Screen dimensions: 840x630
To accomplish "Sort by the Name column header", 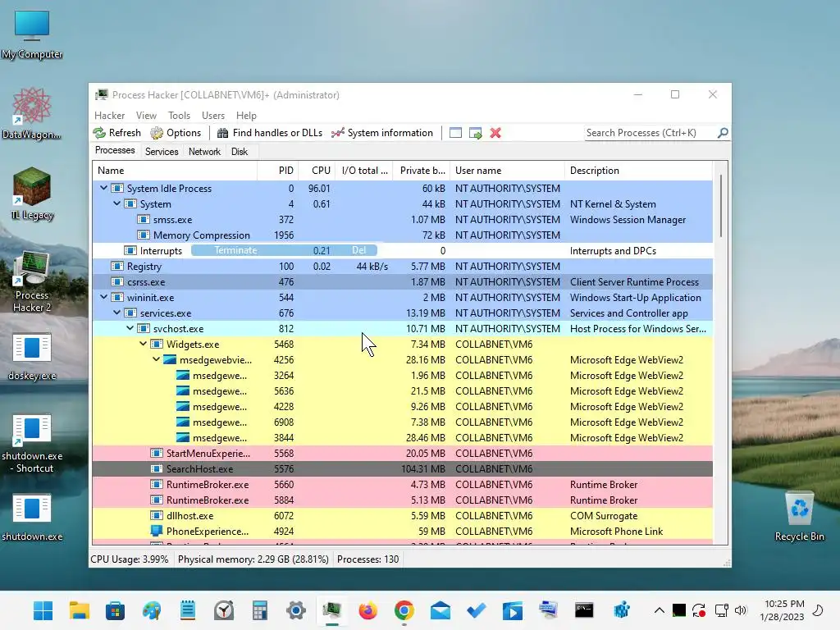I will (x=175, y=171).
